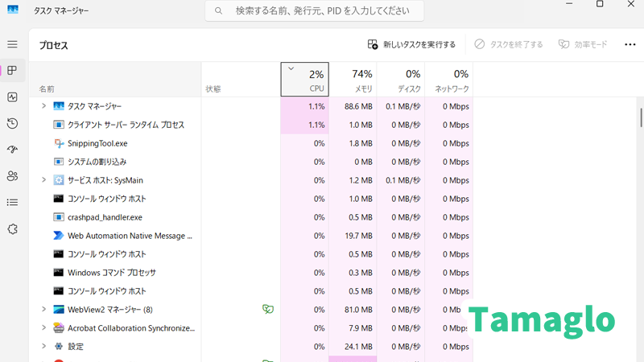Expand the サービス ホスト: SysMain row

tap(43, 180)
